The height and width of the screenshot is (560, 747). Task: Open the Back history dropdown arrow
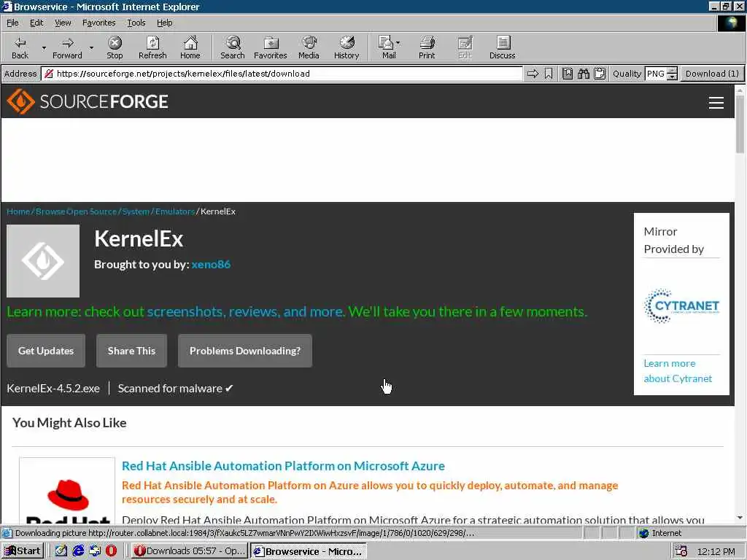pyautogui.click(x=44, y=47)
